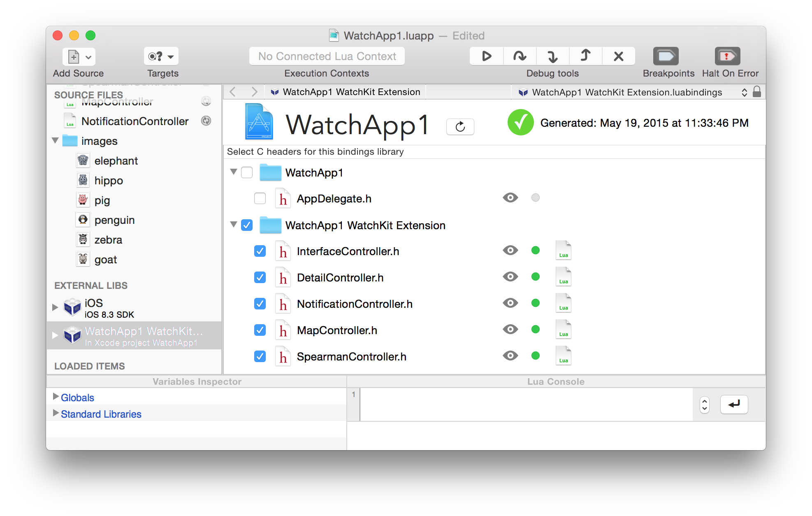Click the No Connected Lua Context selector
The image size is (812, 516).
[327, 56]
